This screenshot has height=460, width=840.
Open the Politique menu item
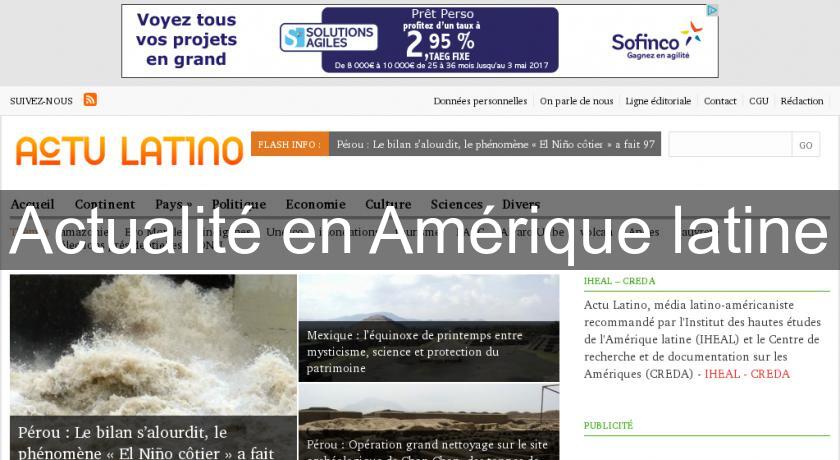238,204
